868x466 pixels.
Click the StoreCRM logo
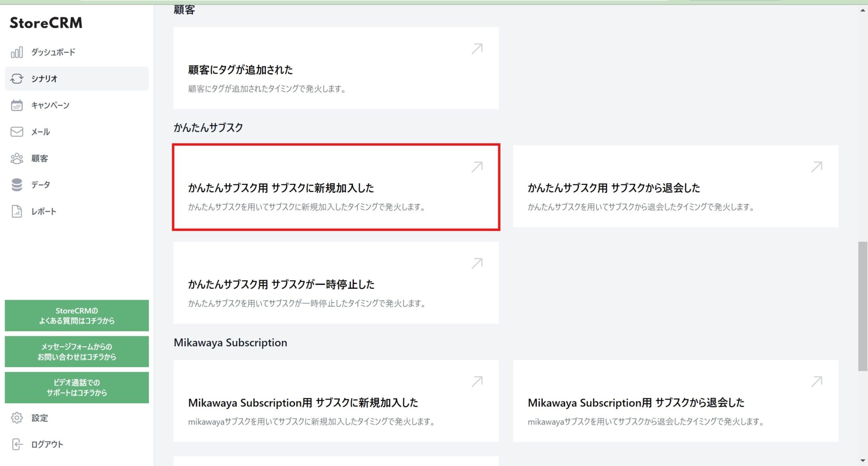pyautogui.click(x=46, y=23)
